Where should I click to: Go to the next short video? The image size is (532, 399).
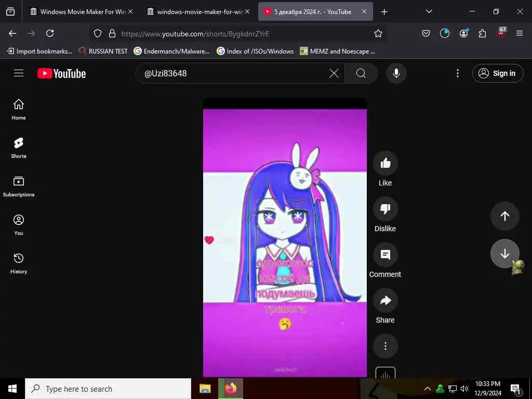point(505,254)
